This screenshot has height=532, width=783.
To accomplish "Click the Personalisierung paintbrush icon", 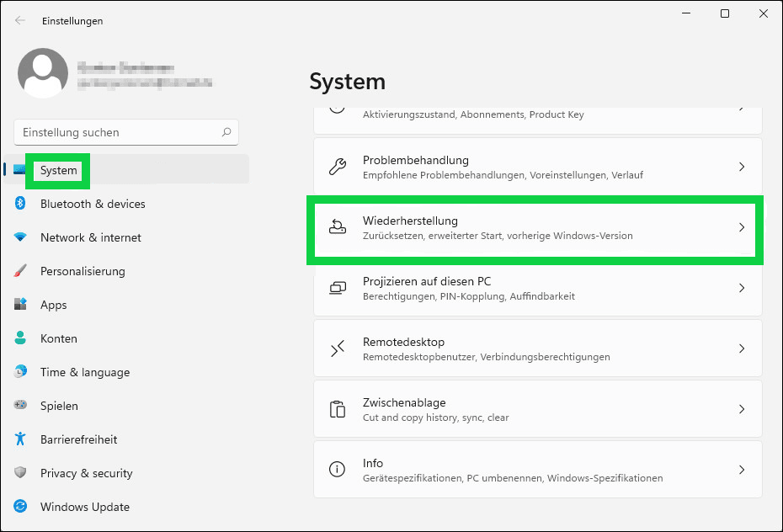I will pos(20,271).
